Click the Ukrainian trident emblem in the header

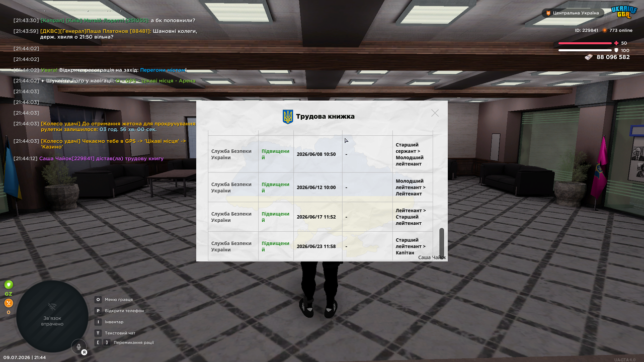pyautogui.click(x=288, y=117)
